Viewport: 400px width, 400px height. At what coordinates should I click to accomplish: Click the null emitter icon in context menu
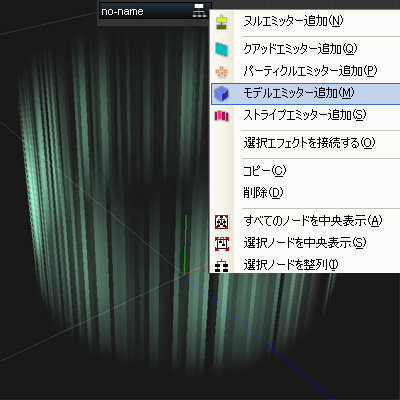pyautogui.click(x=222, y=22)
